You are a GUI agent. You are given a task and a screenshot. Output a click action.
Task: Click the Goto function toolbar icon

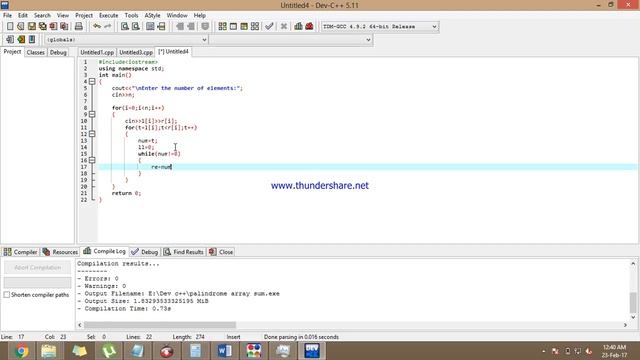pos(150,27)
